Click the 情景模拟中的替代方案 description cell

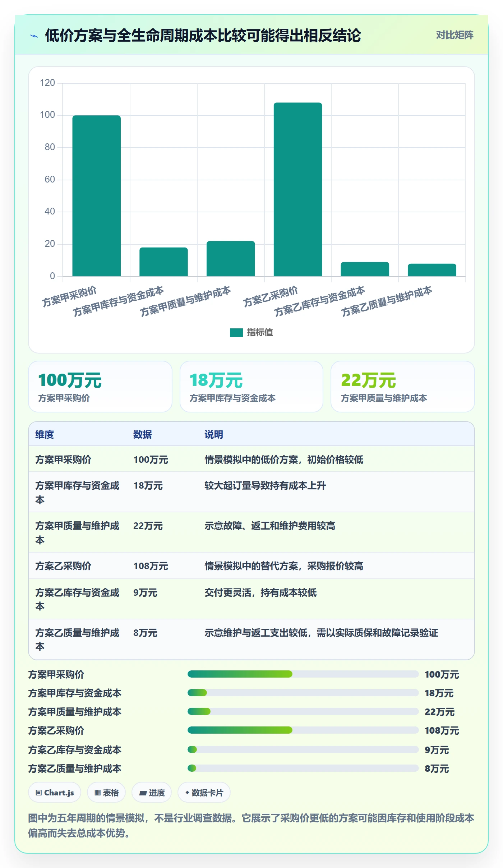click(x=284, y=566)
